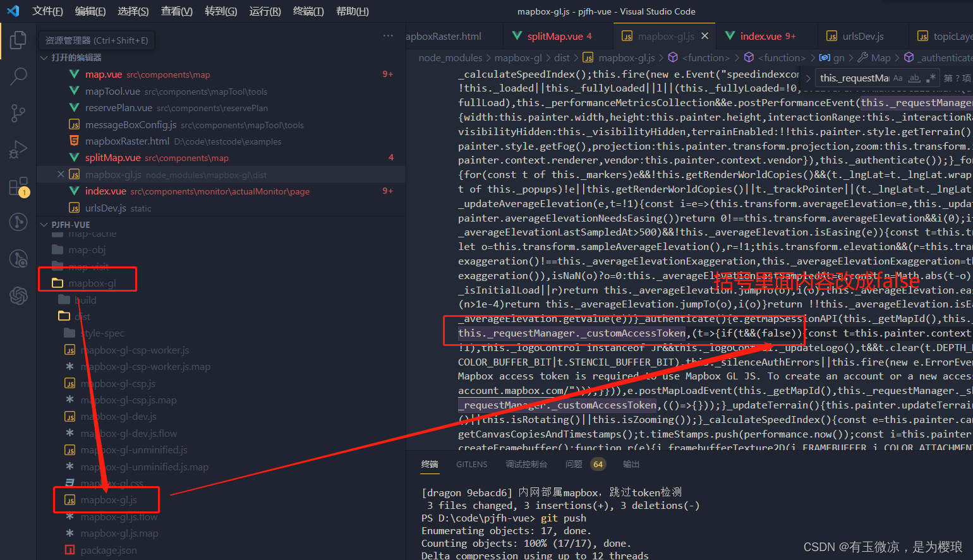Select the 调试控制台 panel tab
The image size is (973, 560).
click(526, 464)
